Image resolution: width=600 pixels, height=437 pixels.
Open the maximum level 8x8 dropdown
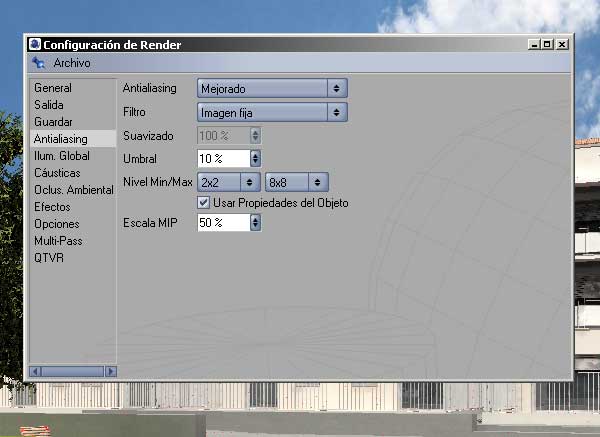(x=297, y=182)
